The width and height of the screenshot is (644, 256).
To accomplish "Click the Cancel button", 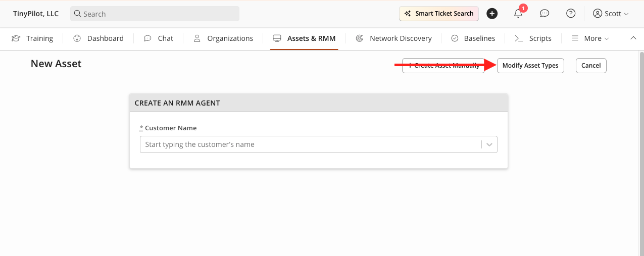I will (591, 66).
